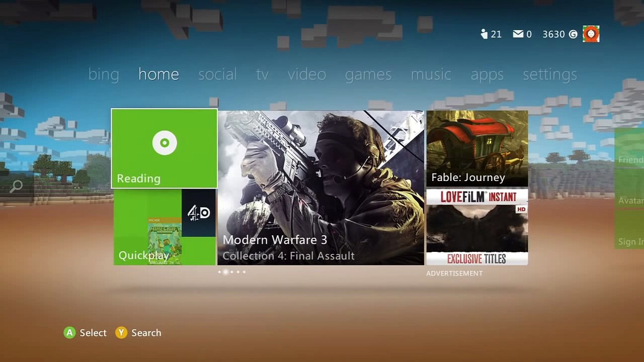Click the ADVERTISEMENT label
This screenshot has height=362, width=644.
tap(454, 274)
